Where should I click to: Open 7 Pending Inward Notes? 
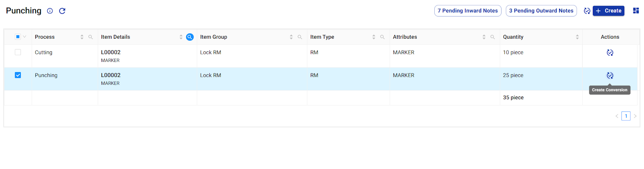(x=468, y=11)
